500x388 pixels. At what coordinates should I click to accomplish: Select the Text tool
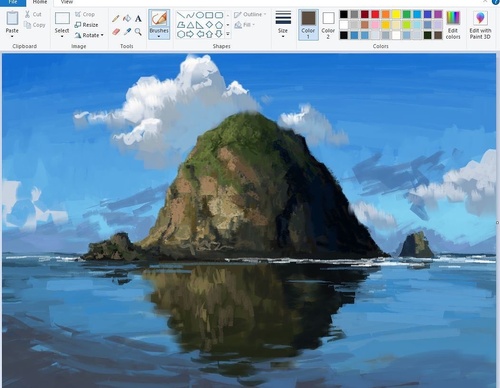click(138, 18)
